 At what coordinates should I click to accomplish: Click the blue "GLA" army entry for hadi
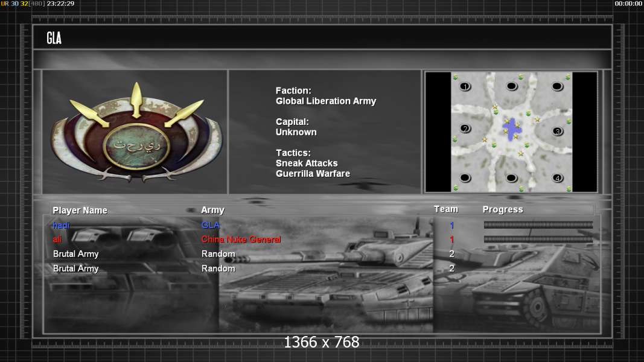pyautogui.click(x=210, y=225)
